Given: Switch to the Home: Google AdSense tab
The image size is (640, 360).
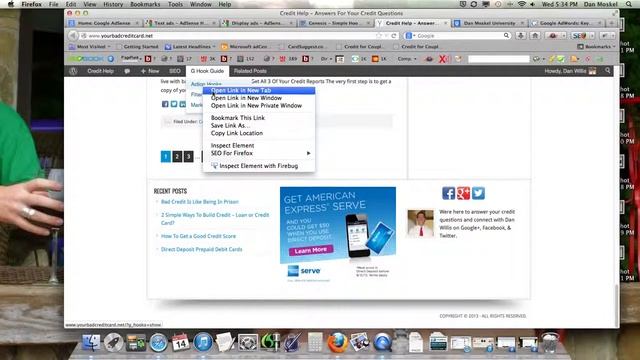Looking at the screenshot, I should (x=104, y=23).
